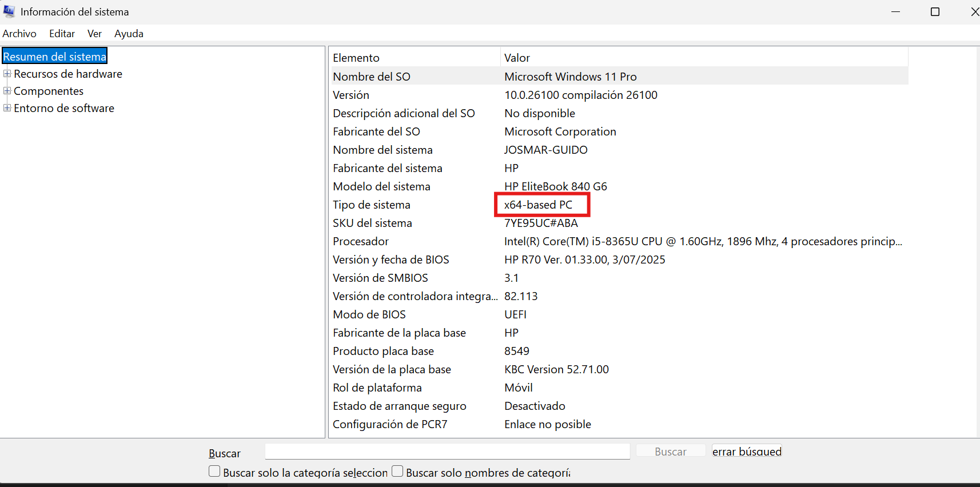The image size is (980, 487).
Task: Click the Buscar search text field
Action: [447, 452]
